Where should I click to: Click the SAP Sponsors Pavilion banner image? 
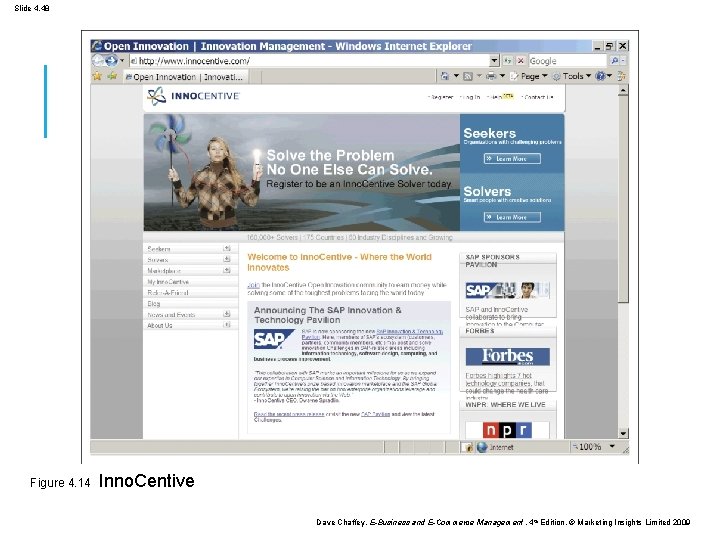click(507, 290)
